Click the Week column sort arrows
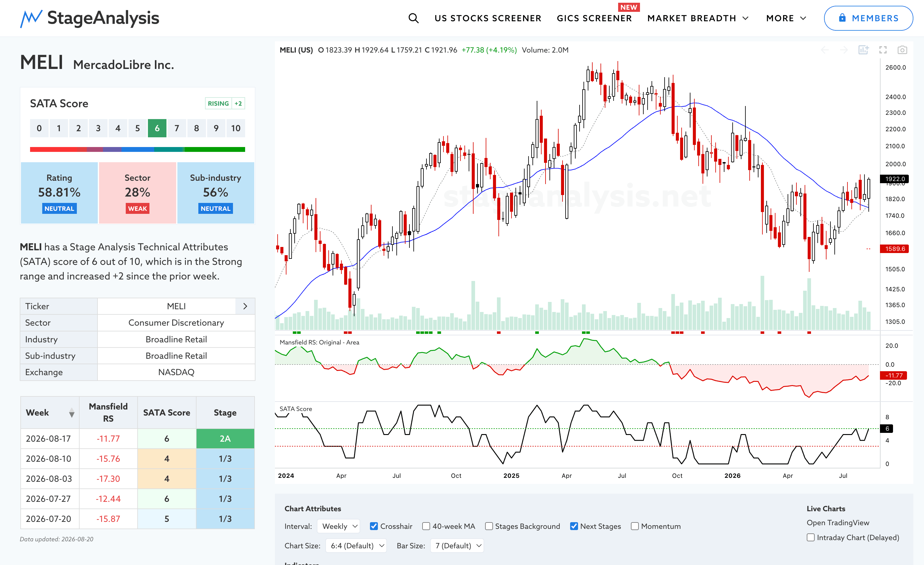 (72, 413)
